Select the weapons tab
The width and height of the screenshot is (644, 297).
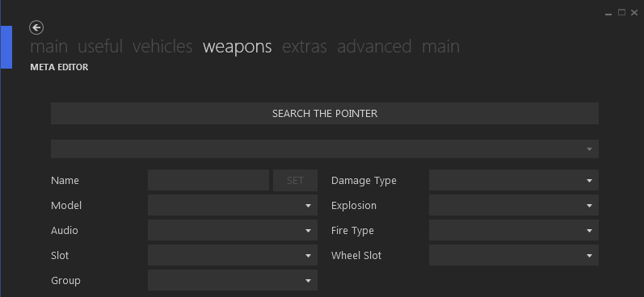pyautogui.click(x=237, y=47)
